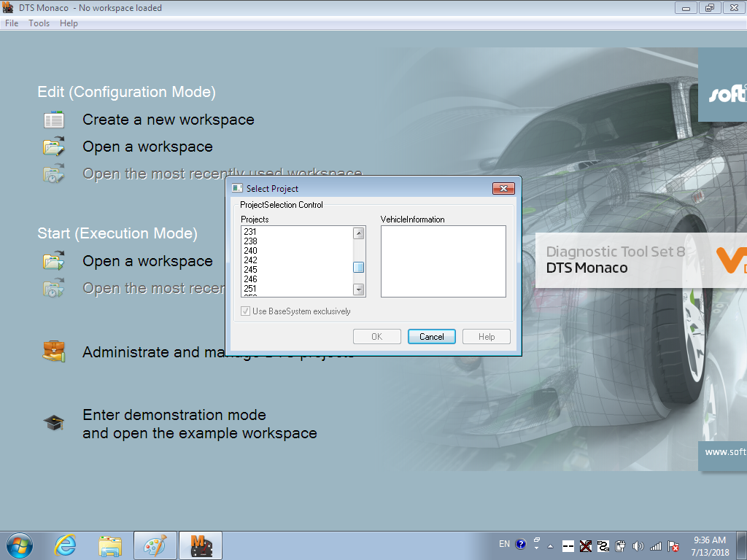This screenshot has width=747, height=560.
Task: Select project 238 in Projects list
Action: (x=250, y=241)
